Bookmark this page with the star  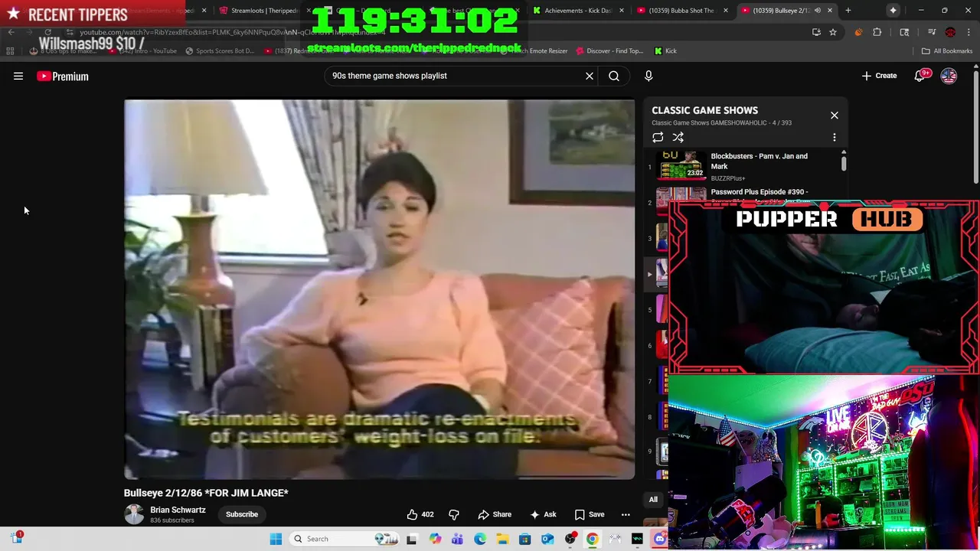coord(833,32)
